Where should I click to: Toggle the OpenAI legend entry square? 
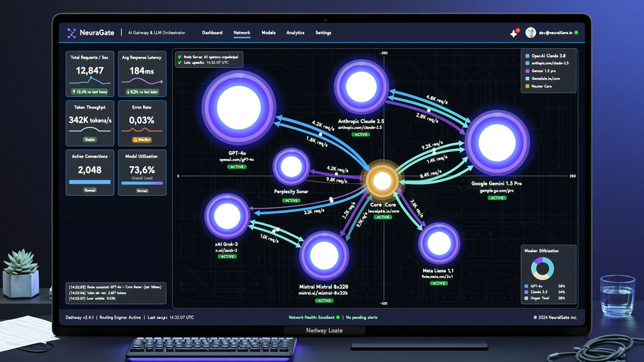click(x=527, y=56)
